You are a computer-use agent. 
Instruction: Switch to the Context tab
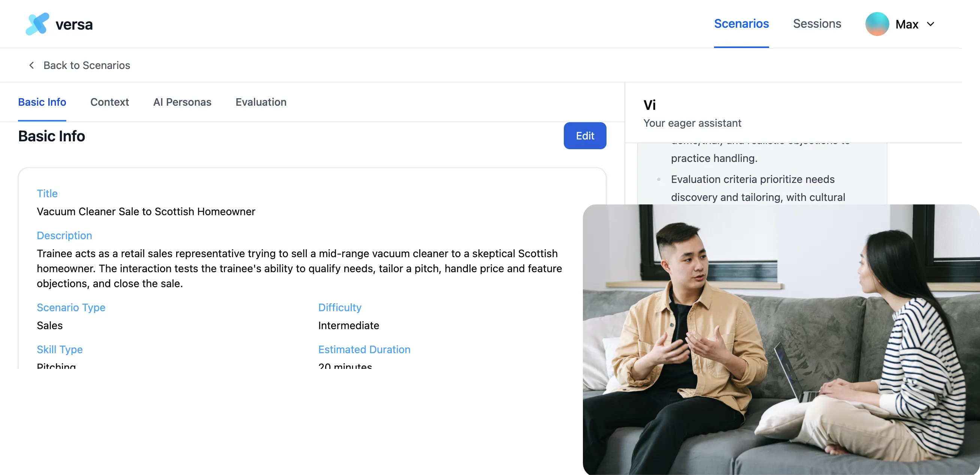[109, 102]
